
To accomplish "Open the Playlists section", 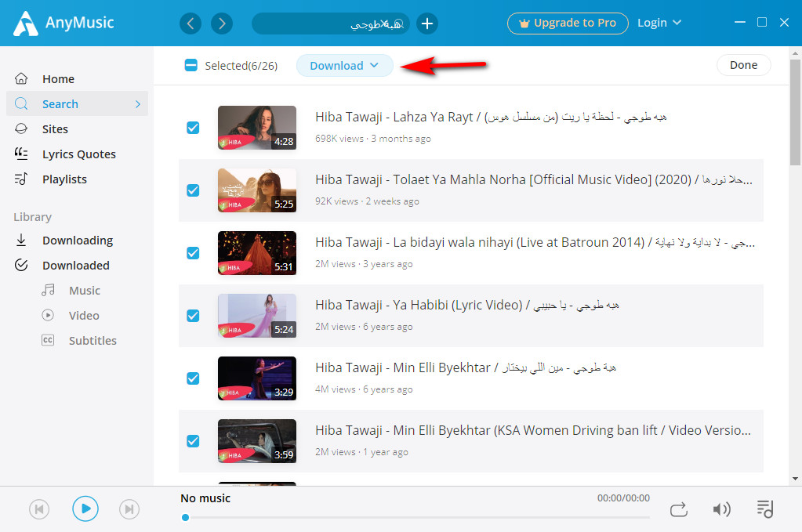I will coord(64,179).
